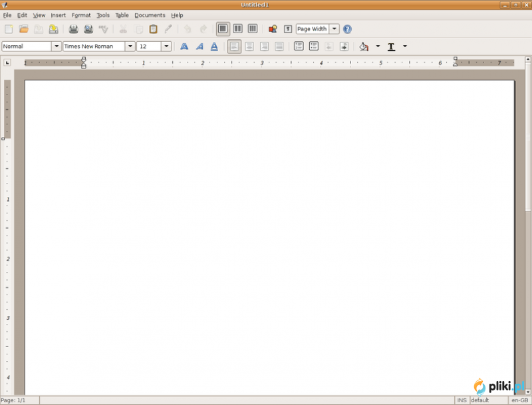
Task: Click the Cut scissors icon
Action: (123, 29)
